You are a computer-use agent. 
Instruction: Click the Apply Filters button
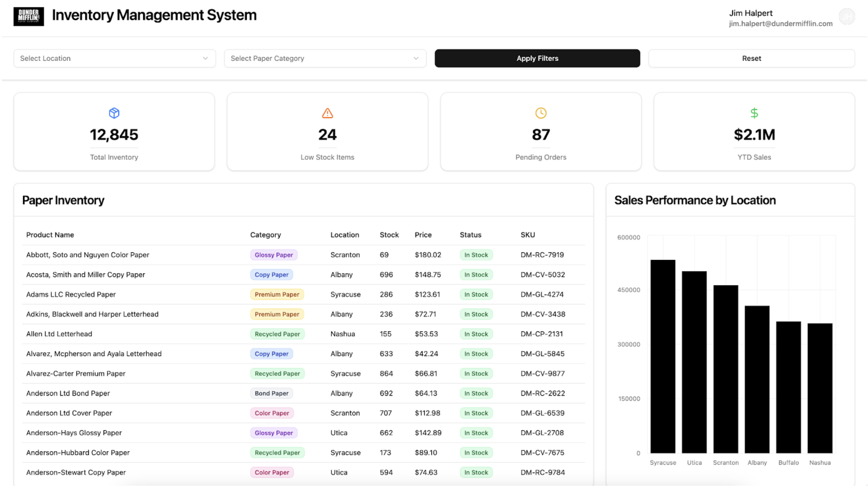pyautogui.click(x=537, y=58)
